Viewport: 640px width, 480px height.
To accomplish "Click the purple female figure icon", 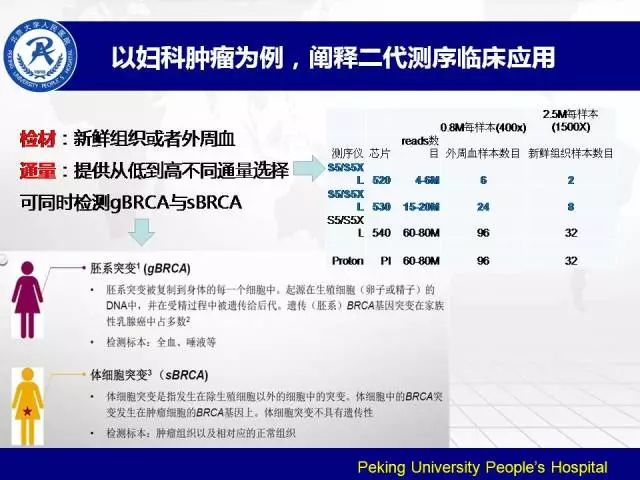I will click(x=27, y=294).
